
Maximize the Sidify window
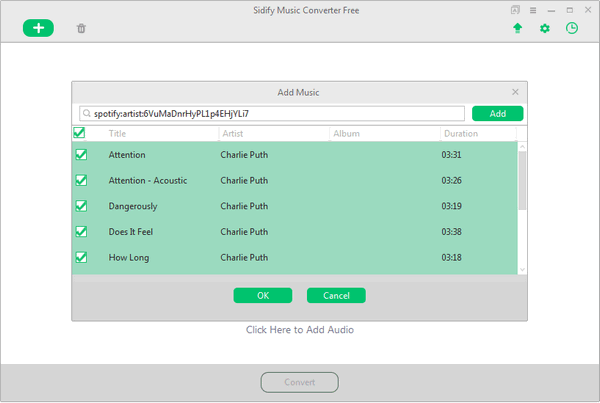[x=570, y=10]
